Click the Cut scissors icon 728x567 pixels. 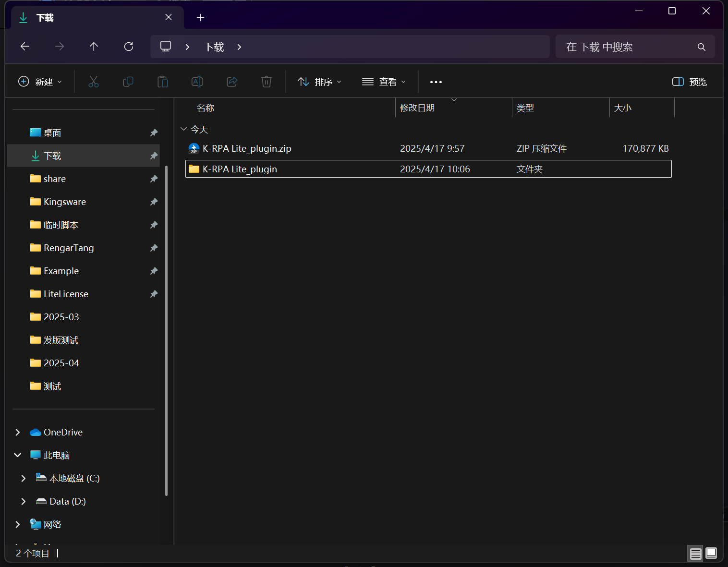tap(94, 82)
